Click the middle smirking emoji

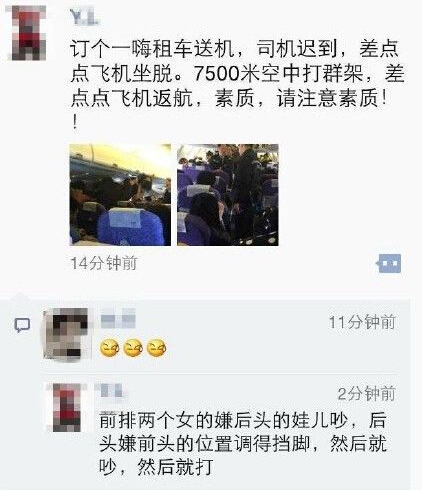point(133,348)
